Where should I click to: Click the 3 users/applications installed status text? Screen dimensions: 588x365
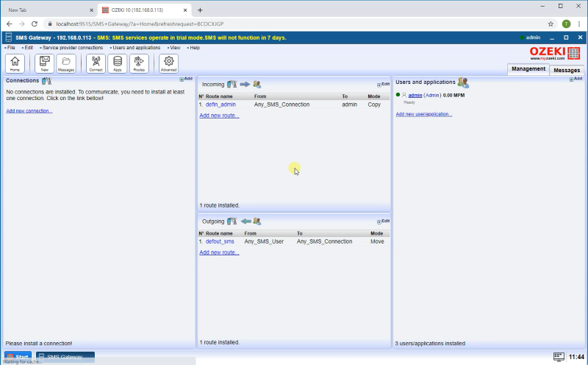tap(430, 343)
